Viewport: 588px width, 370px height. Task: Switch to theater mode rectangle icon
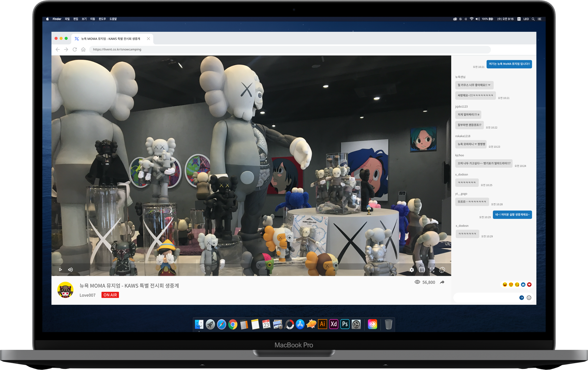point(422,270)
